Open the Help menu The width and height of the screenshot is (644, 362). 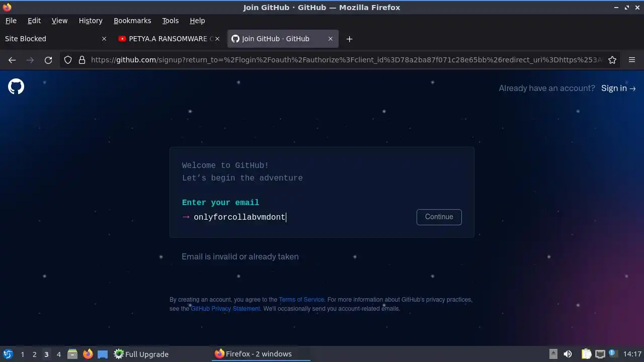tap(197, 21)
